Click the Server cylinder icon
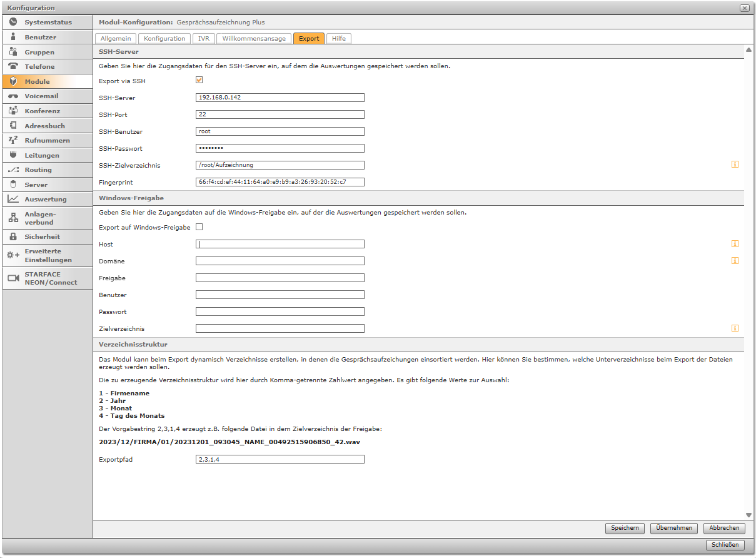Screen dimensions: 756x558 point(13,185)
